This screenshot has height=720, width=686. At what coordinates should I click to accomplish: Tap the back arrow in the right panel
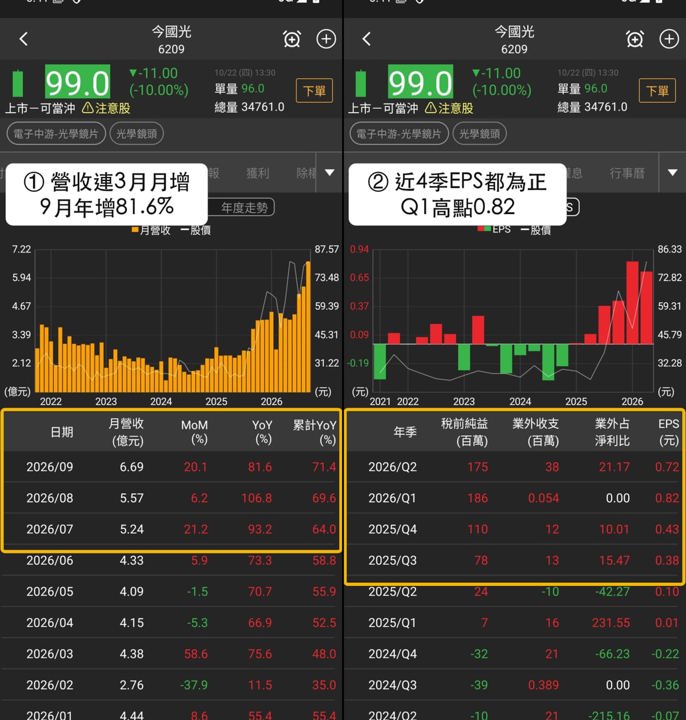point(366,39)
